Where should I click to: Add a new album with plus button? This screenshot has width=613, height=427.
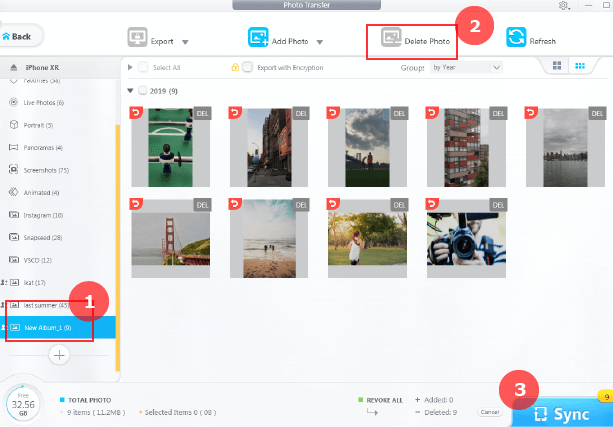click(x=59, y=355)
